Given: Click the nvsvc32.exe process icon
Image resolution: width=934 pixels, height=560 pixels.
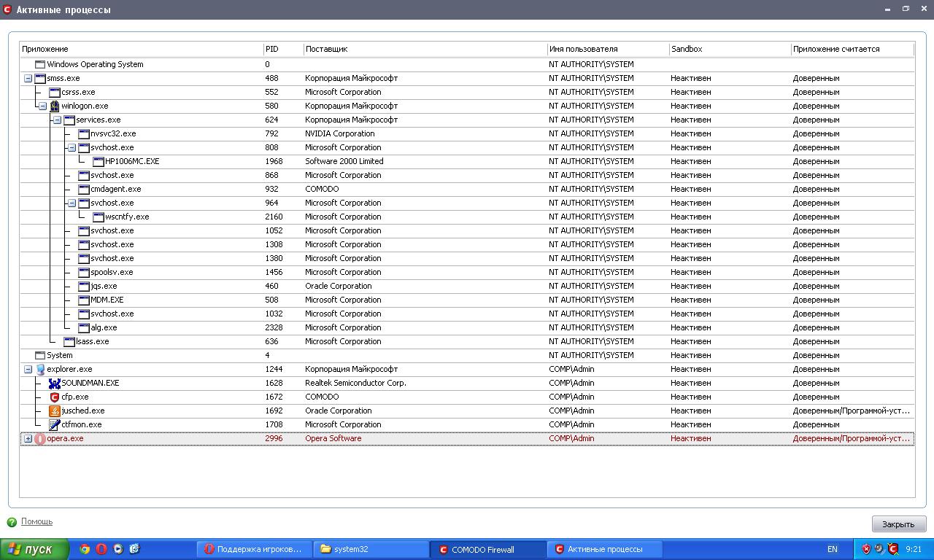Looking at the screenshot, I should (x=84, y=133).
